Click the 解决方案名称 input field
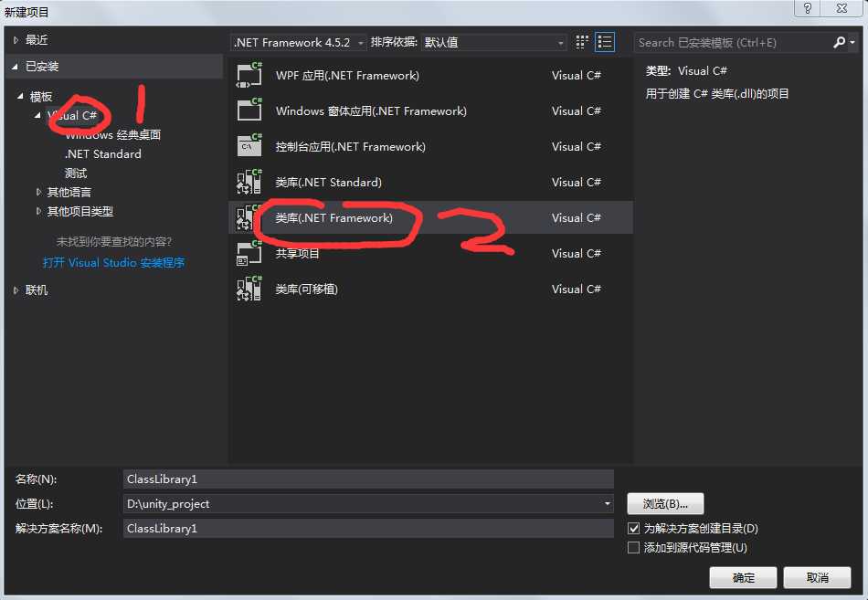The width and height of the screenshot is (868, 600). tap(368, 528)
